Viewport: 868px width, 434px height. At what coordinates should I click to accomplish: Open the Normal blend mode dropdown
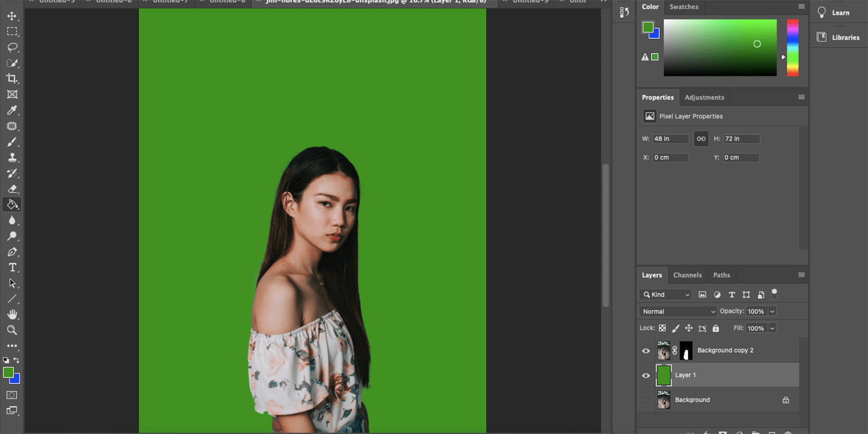[x=678, y=312]
